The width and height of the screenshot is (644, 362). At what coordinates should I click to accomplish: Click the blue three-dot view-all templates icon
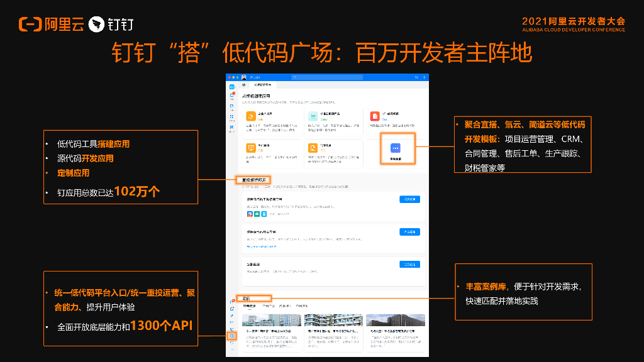pos(396,148)
